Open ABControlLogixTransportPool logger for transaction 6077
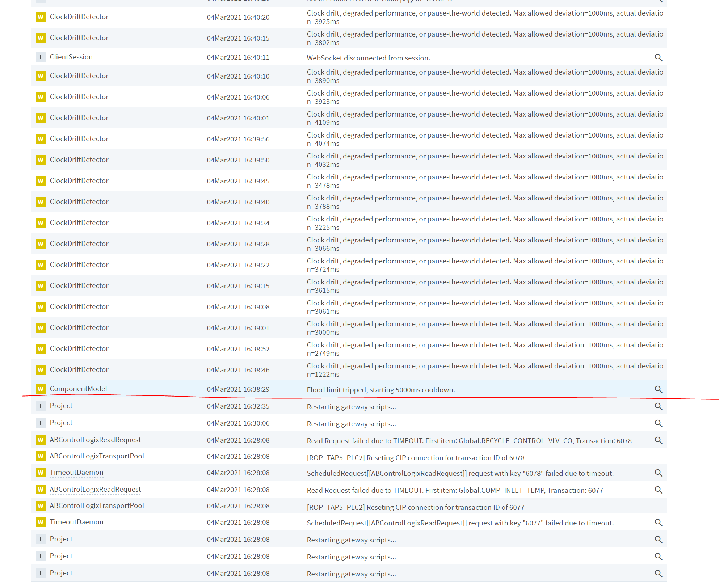719x588 pixels. 97,505
